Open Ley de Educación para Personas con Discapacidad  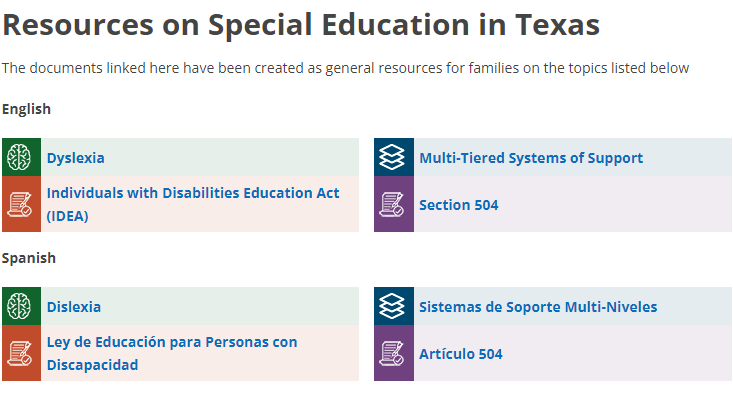tap(172, 342)
